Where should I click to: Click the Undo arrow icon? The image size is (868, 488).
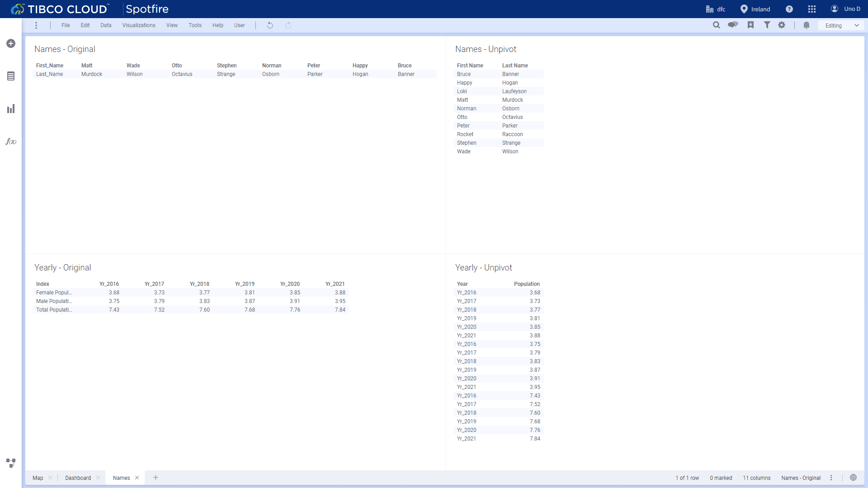tap(270, 25)
